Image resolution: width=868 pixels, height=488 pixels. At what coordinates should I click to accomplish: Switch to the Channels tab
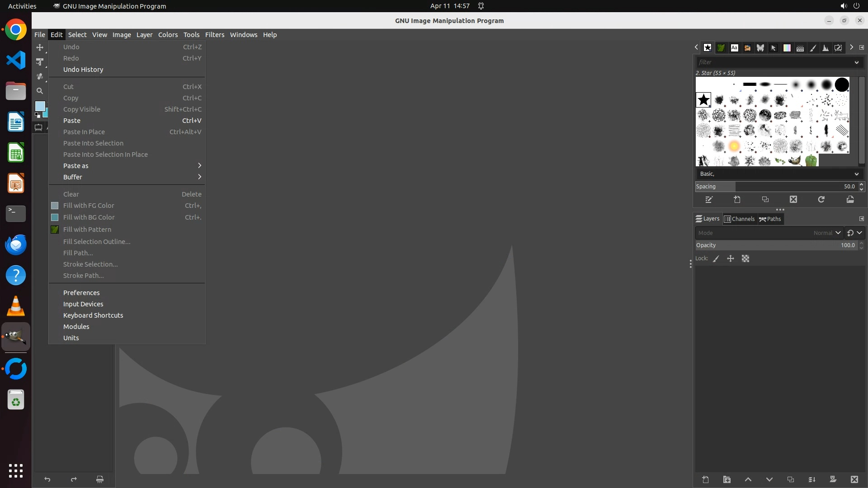[x=739, y=219]
